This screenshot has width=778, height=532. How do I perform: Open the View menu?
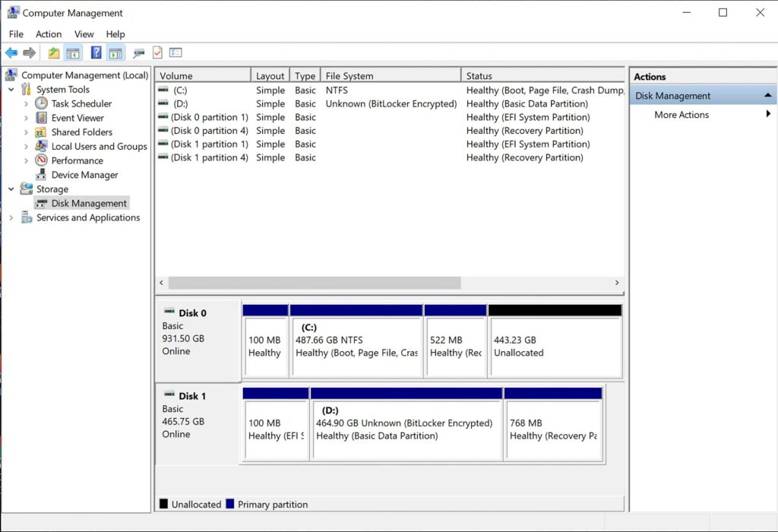click(84, 34)
